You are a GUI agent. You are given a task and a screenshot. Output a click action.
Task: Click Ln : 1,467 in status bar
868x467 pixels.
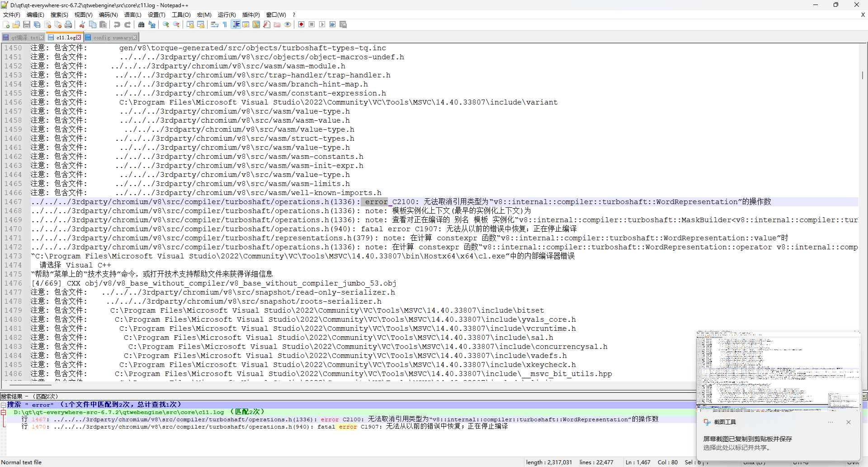[x=638, y=462]
